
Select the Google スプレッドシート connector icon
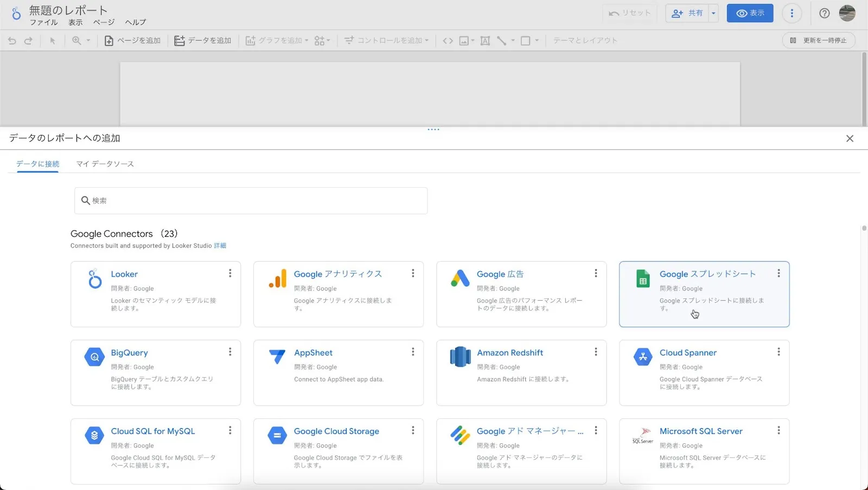(643, 279)
